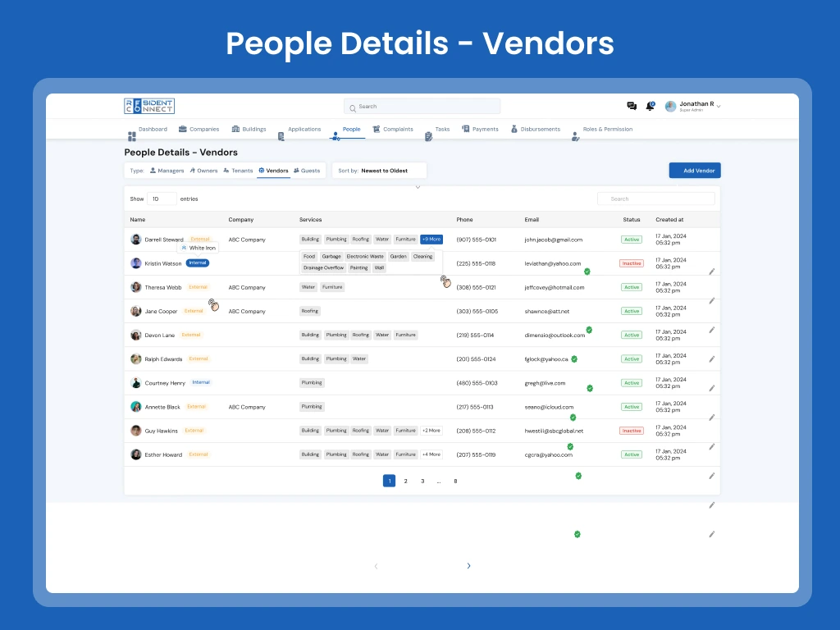The image size is (840, 630).
Task: Open the notifications bell
Action: point(650,106)
